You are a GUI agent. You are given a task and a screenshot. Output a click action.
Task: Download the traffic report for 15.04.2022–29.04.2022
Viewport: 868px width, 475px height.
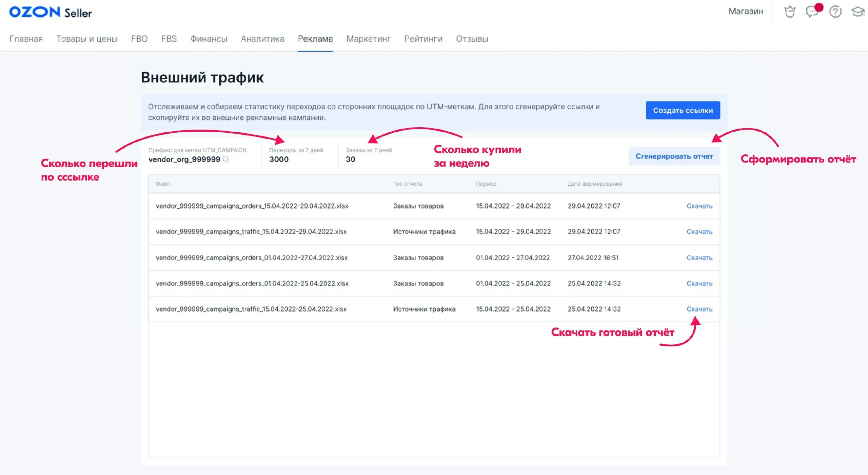[699, 232]
